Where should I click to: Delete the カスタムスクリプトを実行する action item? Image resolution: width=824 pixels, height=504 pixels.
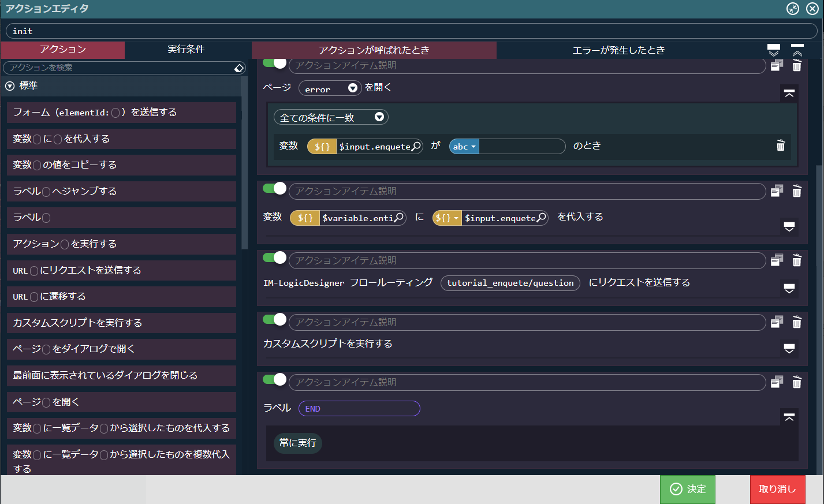[797, 322]
